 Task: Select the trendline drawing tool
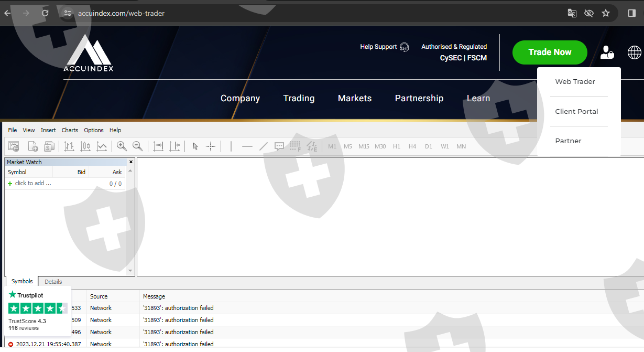264,146
